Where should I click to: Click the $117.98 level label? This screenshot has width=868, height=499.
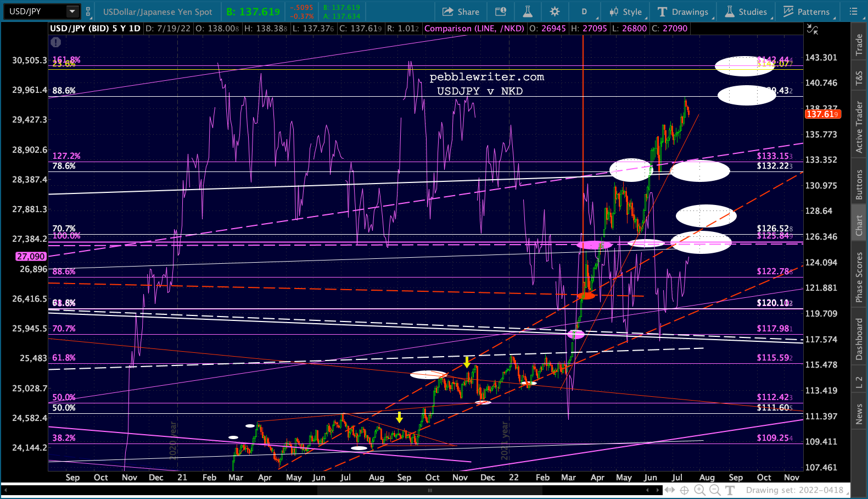click(x=774, y=329)
